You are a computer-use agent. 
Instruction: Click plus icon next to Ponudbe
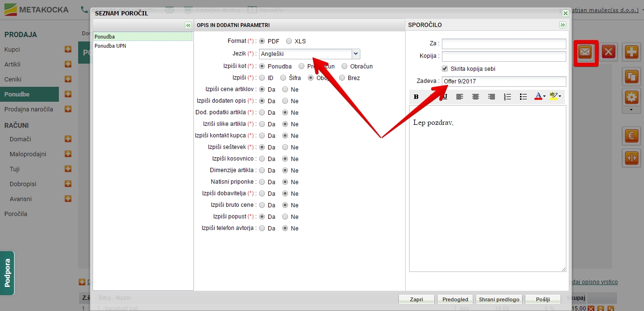(x=68, y=94)
